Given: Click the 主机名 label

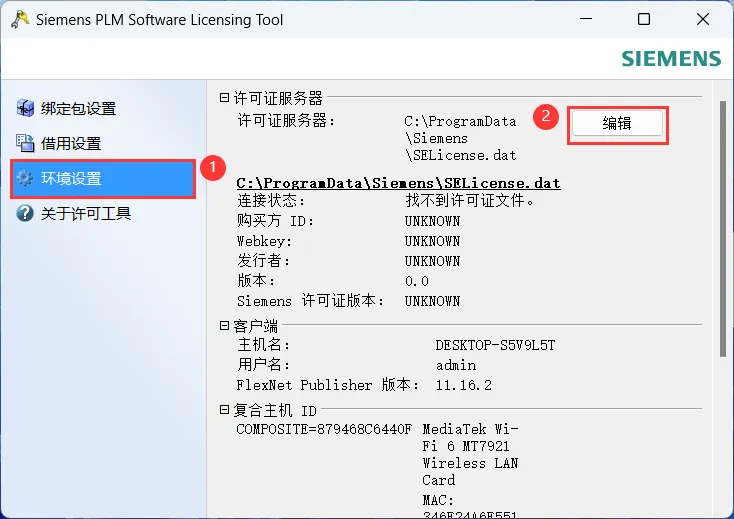Looking at the screenshot, I should pos(264,345).
